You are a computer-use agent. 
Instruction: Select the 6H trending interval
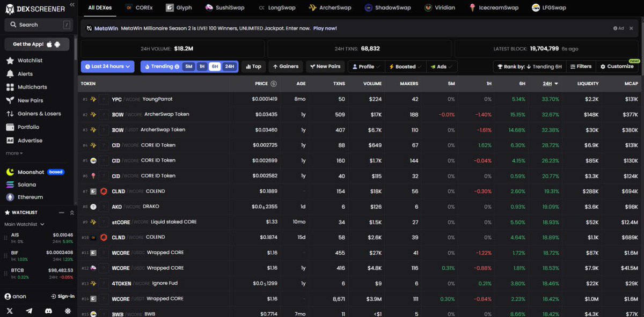[215, 67]
